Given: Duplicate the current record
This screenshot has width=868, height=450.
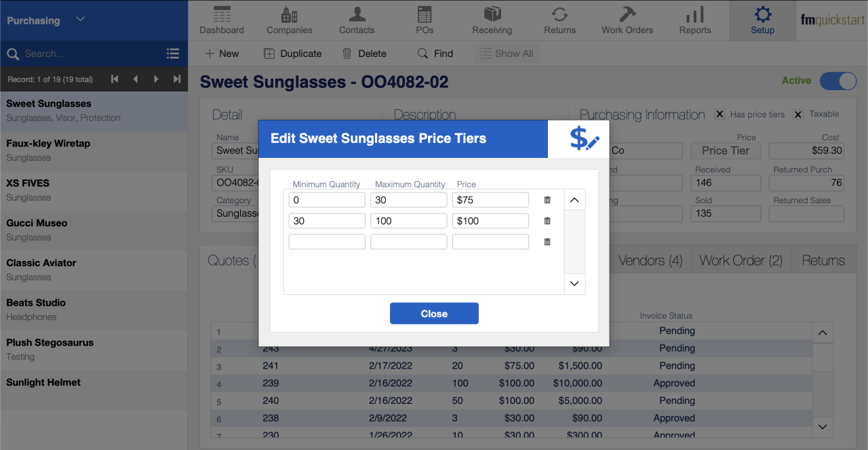Looking at the screenshot, I should (x=292, y=54).
